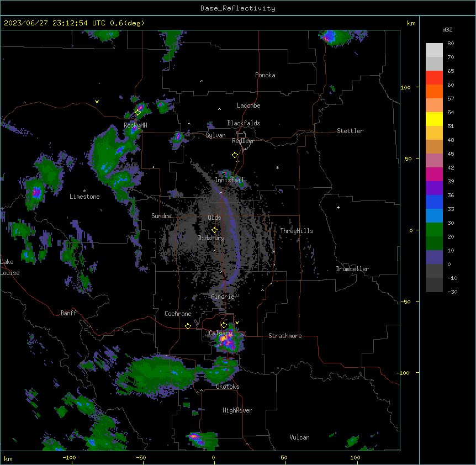Click the Airdrie label
476x465 pixels.
pos(223,297)
